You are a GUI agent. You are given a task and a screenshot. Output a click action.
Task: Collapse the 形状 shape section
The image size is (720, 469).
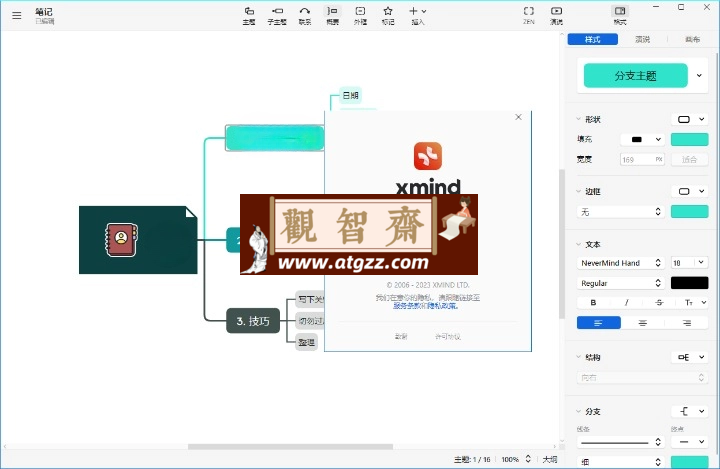[579, 119]
